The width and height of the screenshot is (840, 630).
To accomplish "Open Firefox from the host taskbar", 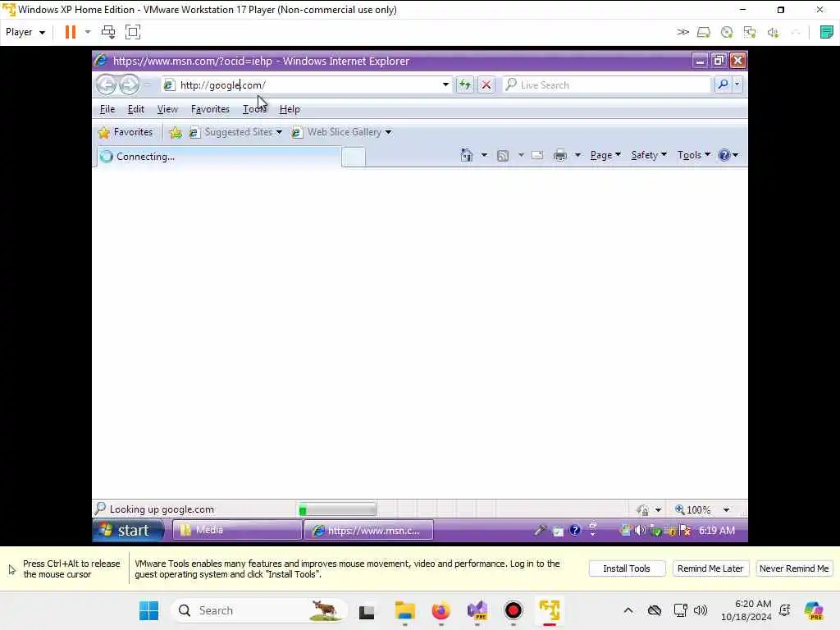I will [x=441, y=610].
